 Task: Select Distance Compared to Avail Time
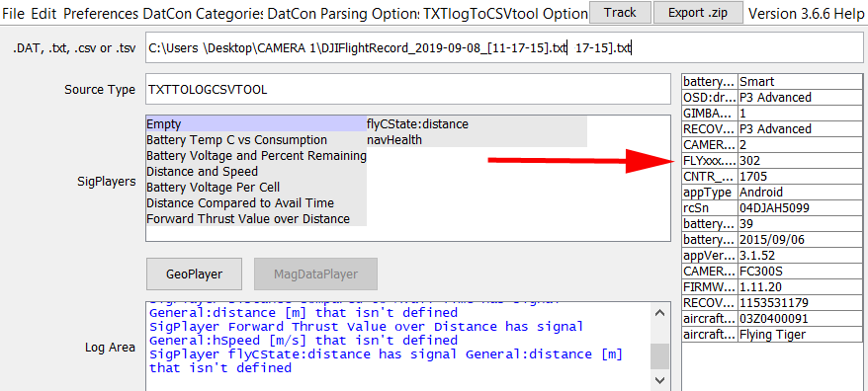coord(256,203)
